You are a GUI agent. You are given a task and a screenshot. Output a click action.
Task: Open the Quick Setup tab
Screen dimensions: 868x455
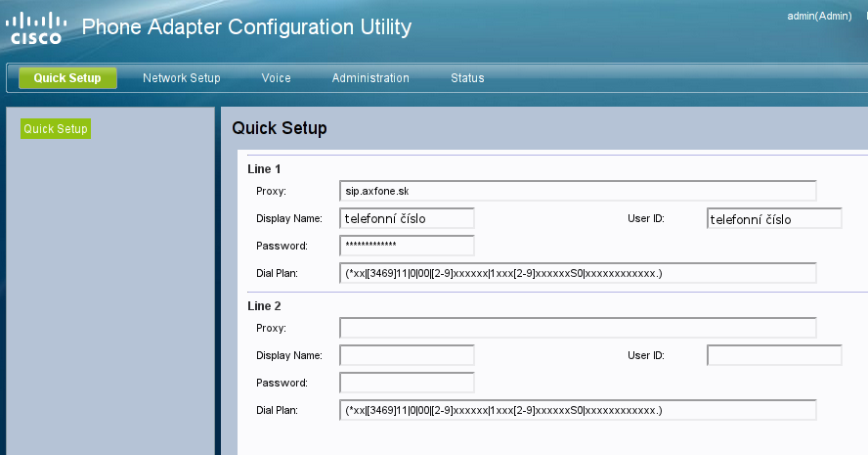pos(67,78)
